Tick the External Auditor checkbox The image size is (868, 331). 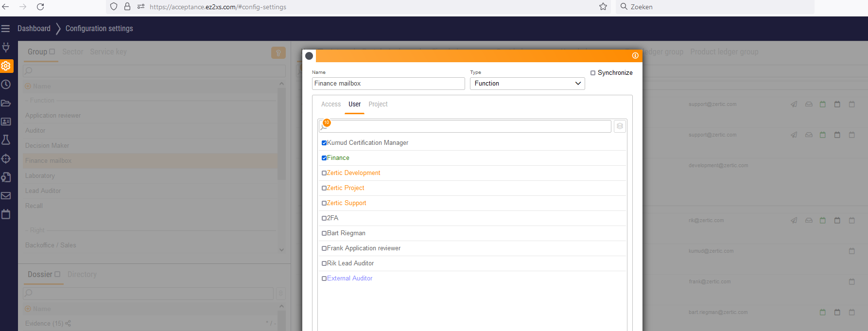pos(324,279)
